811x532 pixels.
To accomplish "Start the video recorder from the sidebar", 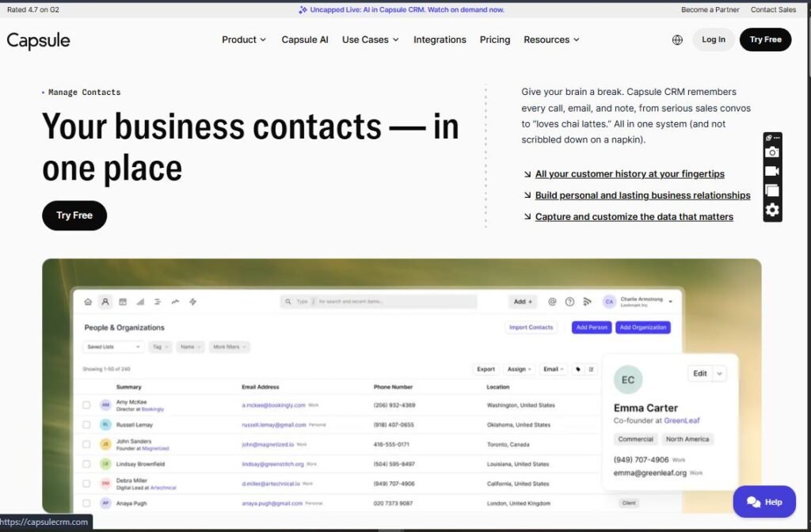I will pos(772,169).
